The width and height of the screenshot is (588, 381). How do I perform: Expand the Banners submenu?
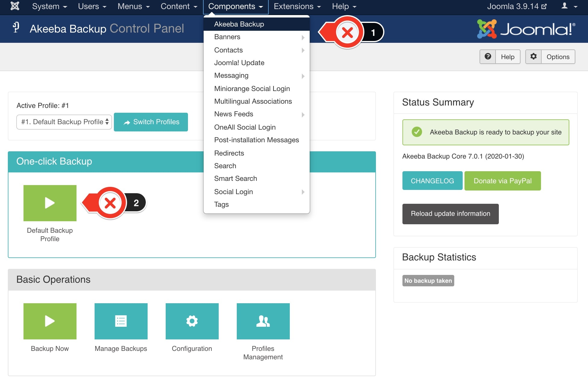coord(257,37)
